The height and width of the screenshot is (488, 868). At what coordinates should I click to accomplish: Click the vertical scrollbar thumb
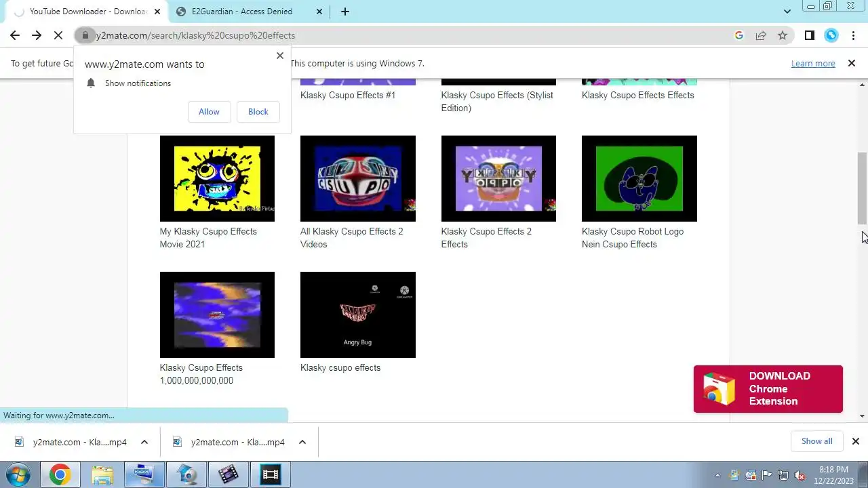862,188
